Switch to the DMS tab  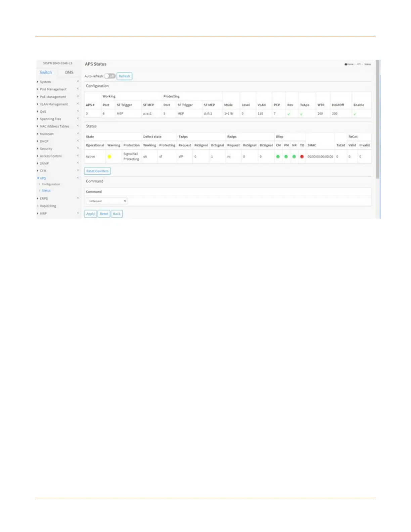[69, 73]
